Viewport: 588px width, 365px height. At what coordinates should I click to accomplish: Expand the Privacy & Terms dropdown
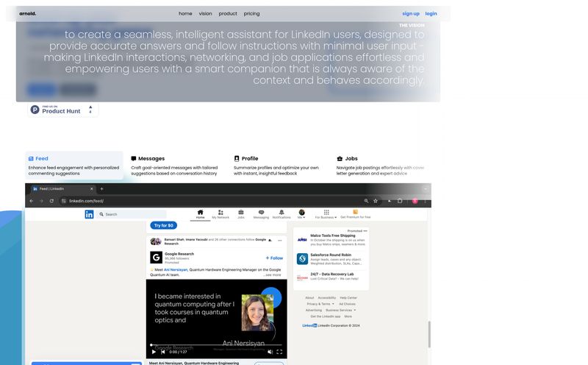point(320,304)
